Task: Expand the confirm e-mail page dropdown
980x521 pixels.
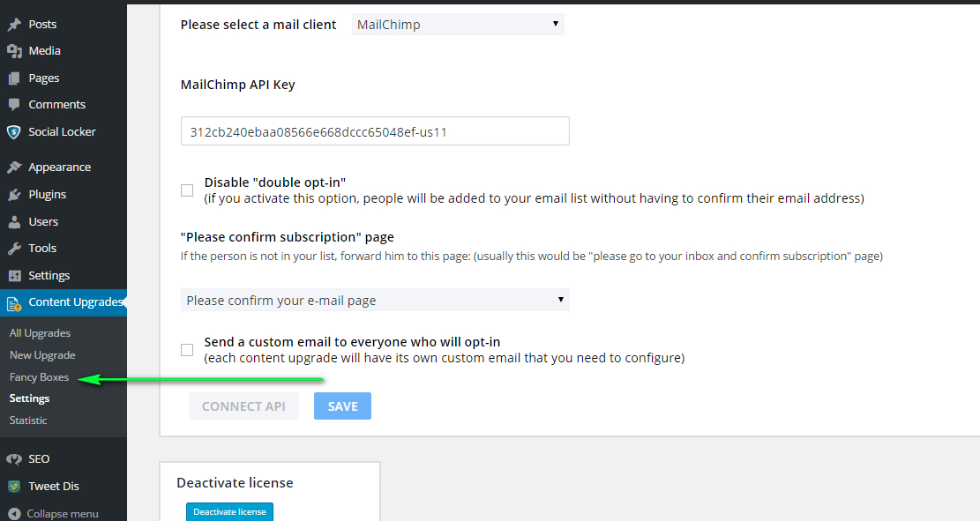Action: [x=375, y=300]
